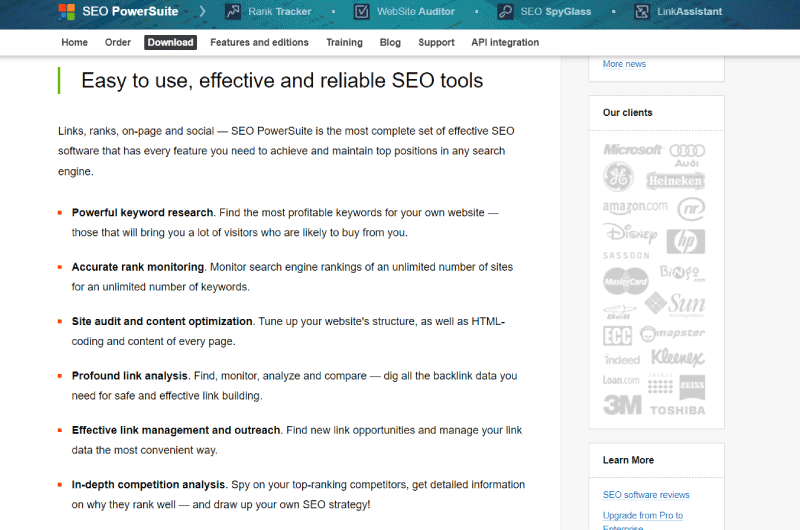Open the WebSite Auditor product link
This screenshot has width=800, height=530.
point(416,11)
